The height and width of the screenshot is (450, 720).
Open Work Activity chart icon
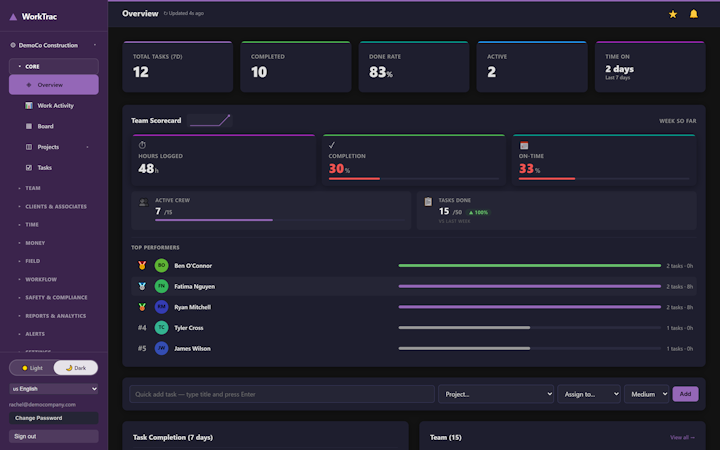click(29, 106)
